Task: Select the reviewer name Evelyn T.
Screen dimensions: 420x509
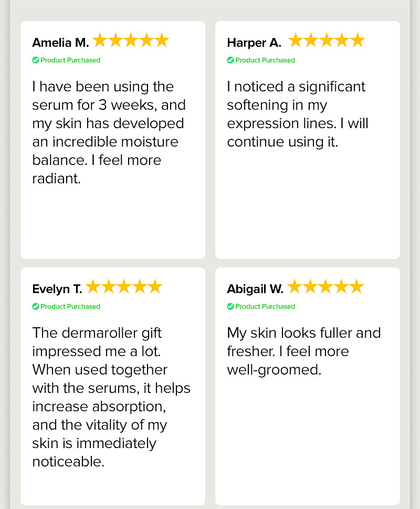Action: click(57, 289)
